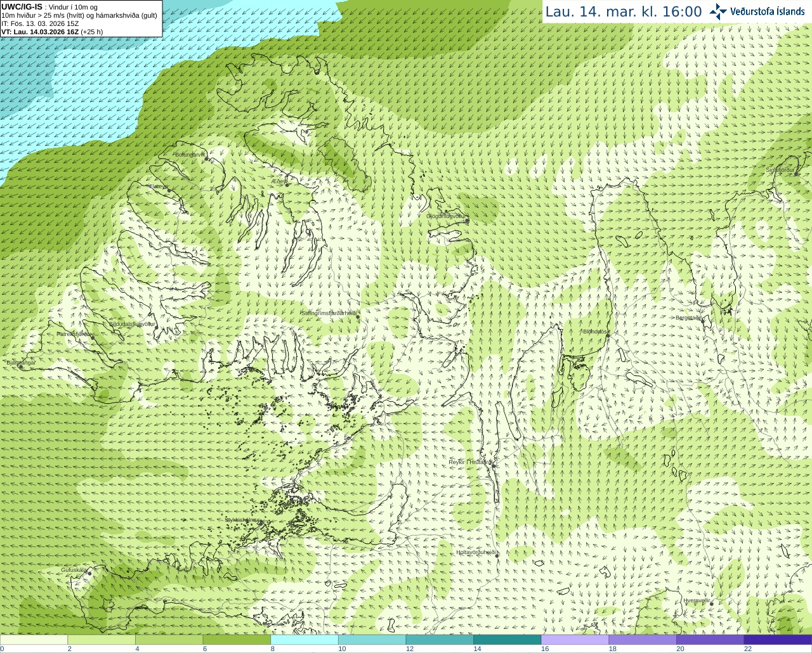This screenshot has height=653, width=812.
Task: Select the 18–20 m/s purple legend swatch
Action: (643, 640)
